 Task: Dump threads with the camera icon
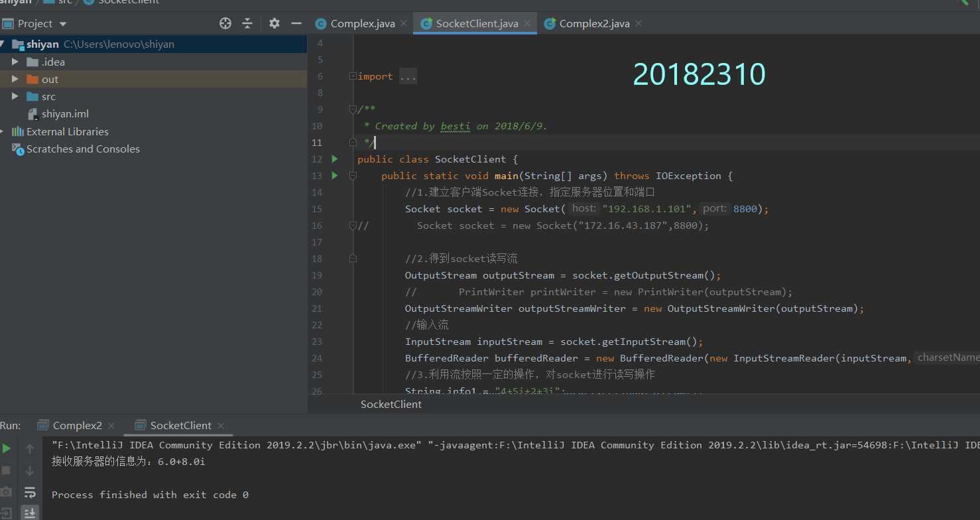(x=7, y=492)
